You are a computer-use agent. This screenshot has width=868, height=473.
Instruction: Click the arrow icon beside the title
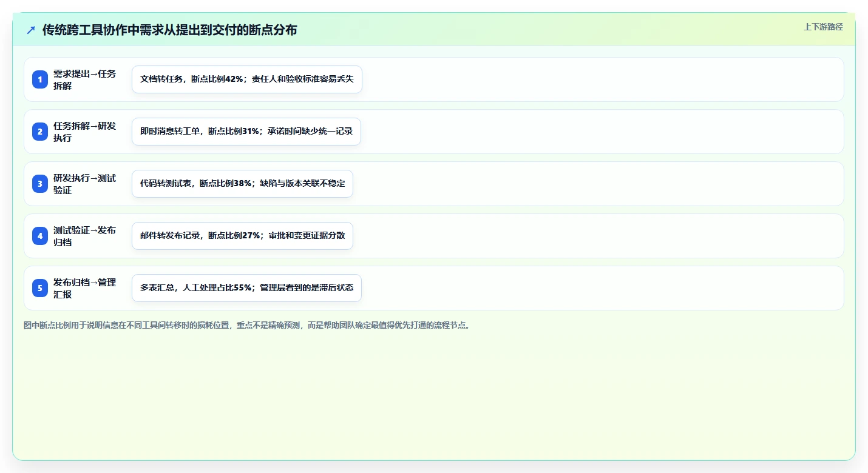pos(31,30)
